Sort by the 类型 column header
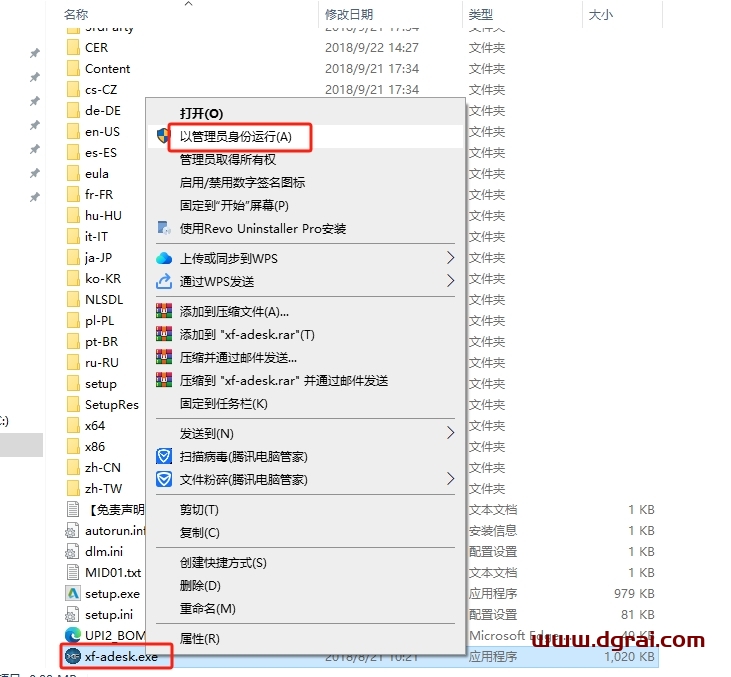Image resolution: width=731 pixels, height=677 pixels. 481,14
